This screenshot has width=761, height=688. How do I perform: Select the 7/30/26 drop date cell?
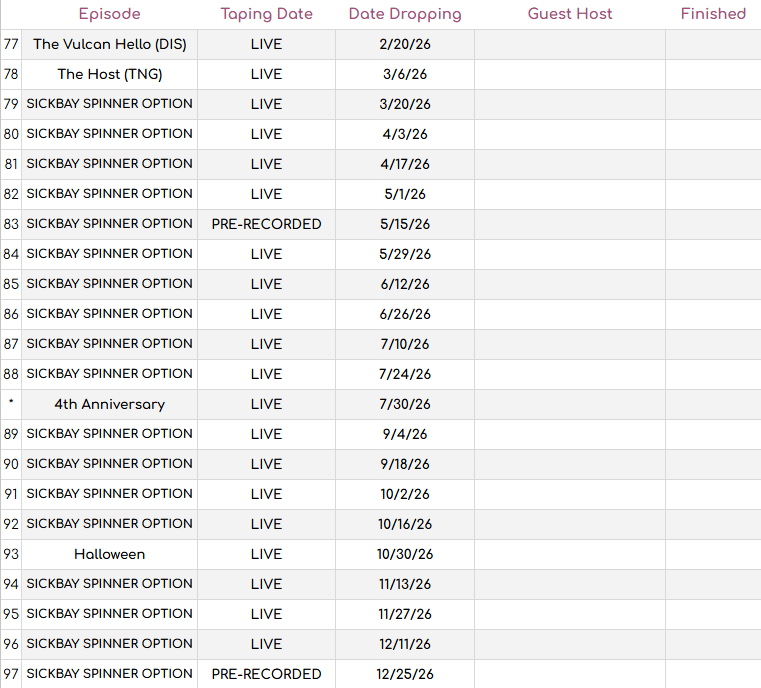click(405, 404)
